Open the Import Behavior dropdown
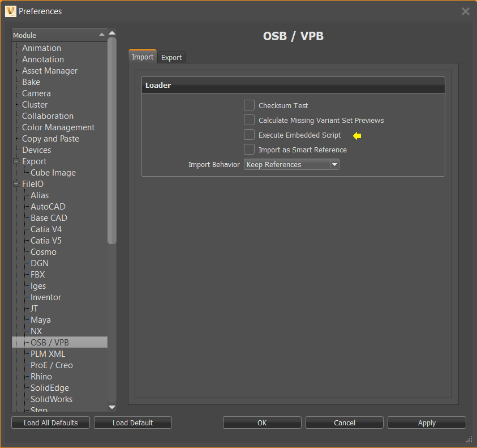Image resolution: width=477 pixels, height=448 pixels. [334, 164]
